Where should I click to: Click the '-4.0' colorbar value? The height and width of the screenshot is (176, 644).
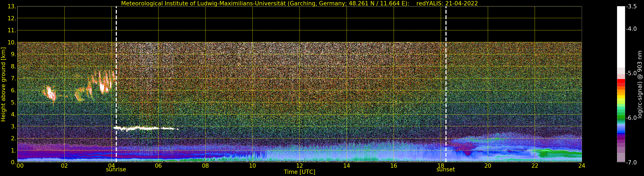pyautogui.click(x=631, y=29)
